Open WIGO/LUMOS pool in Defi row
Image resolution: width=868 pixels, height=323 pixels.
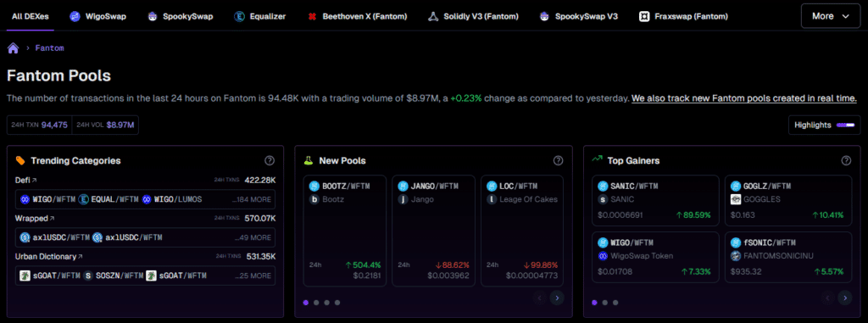[x=172, y=199]
